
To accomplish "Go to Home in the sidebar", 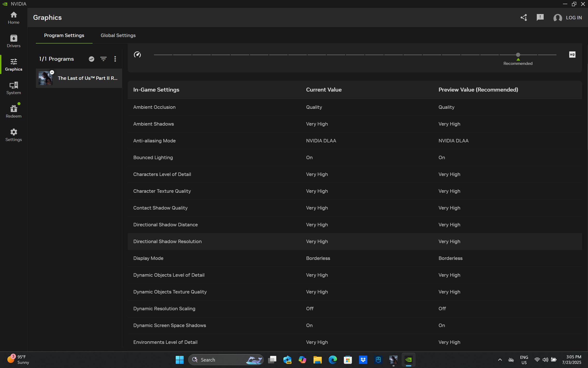I will coord(13,18).
